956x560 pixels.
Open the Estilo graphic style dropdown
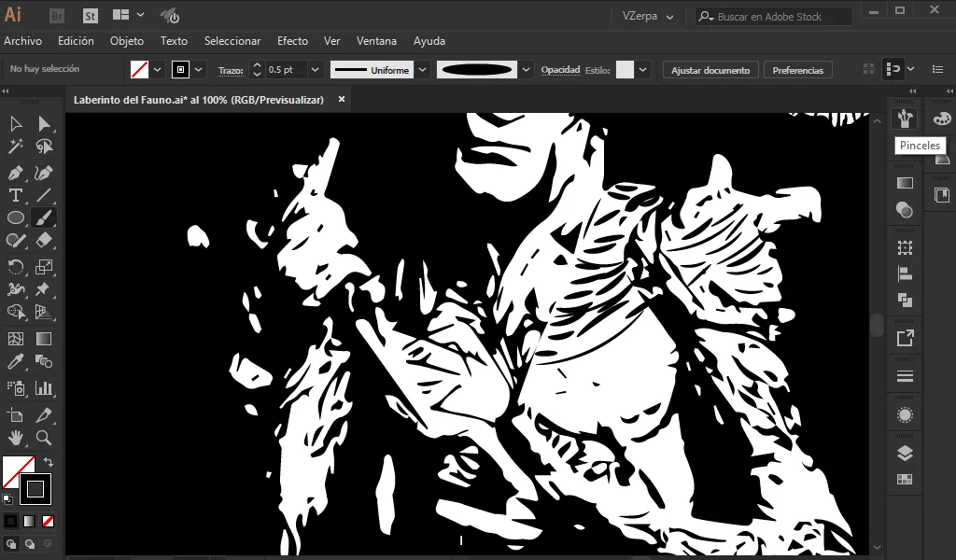(x=642, y=69)
